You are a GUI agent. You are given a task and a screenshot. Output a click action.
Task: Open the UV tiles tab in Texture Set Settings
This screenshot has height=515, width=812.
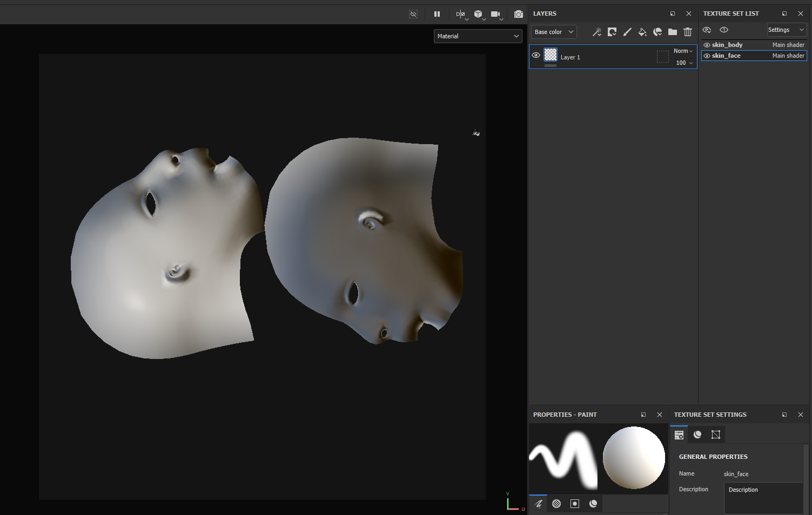pyautogui.click(x=716, y=435)
